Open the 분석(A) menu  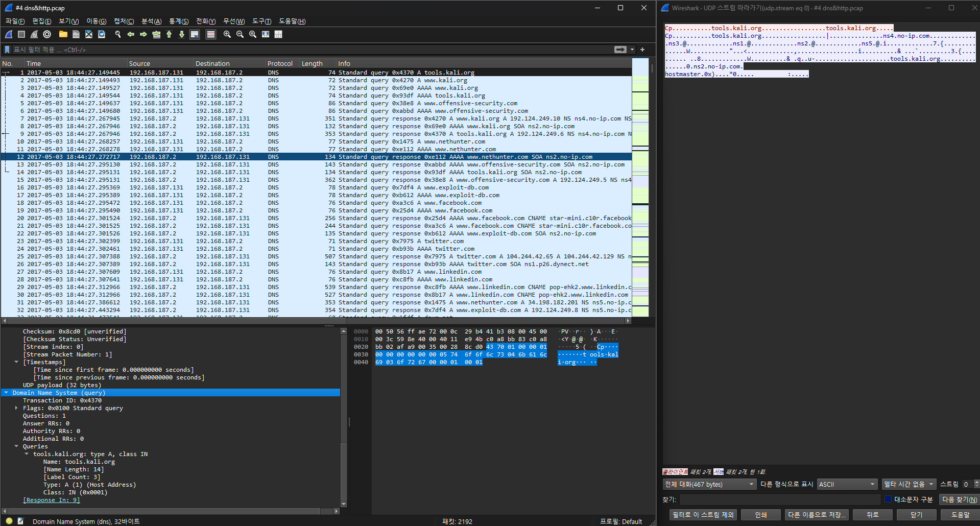151,21
